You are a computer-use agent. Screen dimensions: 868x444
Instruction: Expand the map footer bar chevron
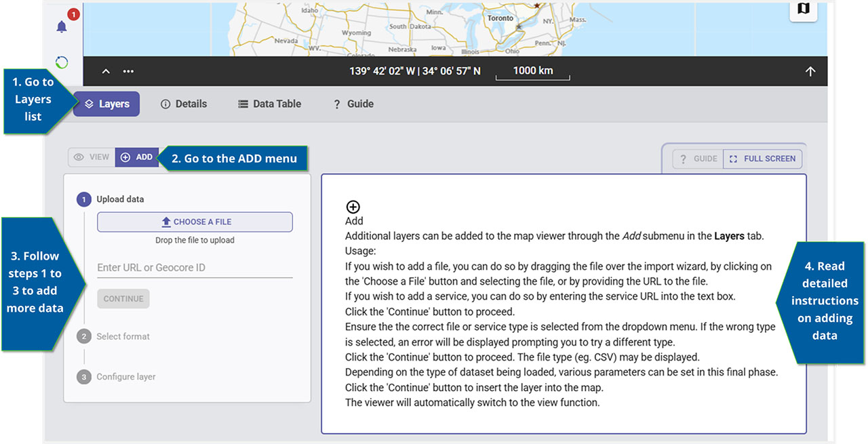(x=106, y=71)
